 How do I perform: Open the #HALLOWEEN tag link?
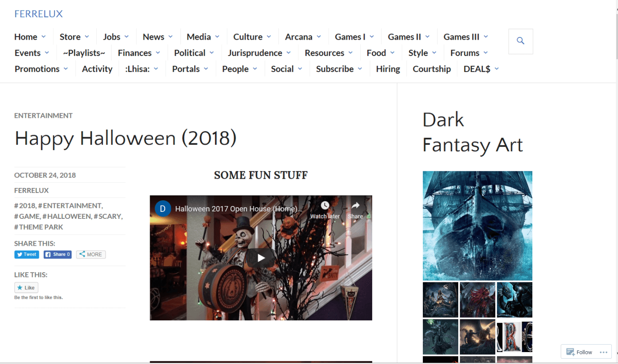pos(67,216)
